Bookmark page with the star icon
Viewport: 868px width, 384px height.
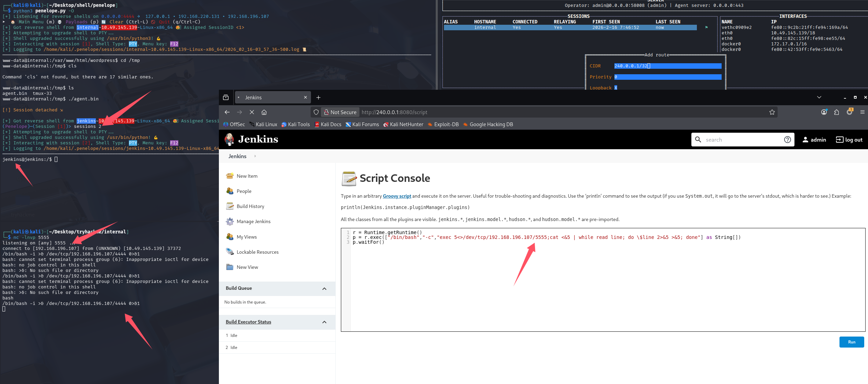click(772, 112)
